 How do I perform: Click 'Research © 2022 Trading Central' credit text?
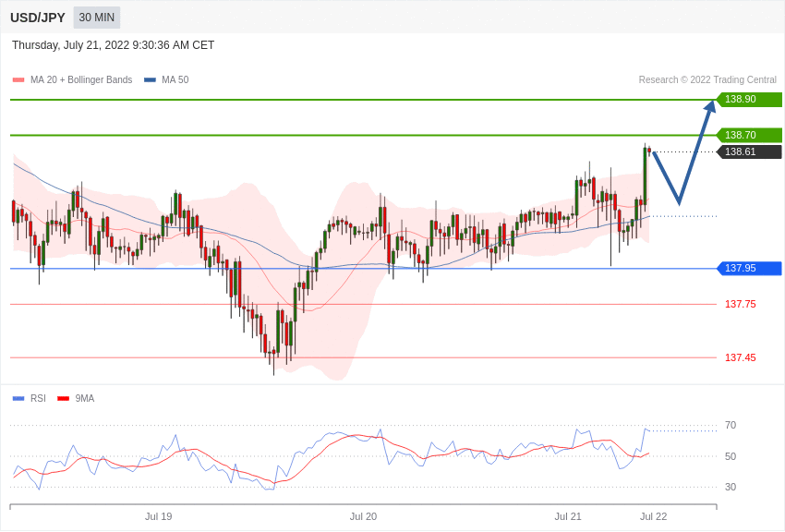(707, 80)
